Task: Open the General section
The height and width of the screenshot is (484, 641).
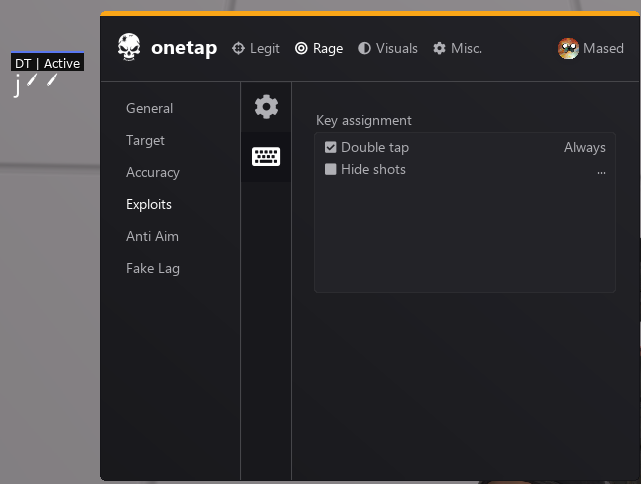Action: point(149,108)
